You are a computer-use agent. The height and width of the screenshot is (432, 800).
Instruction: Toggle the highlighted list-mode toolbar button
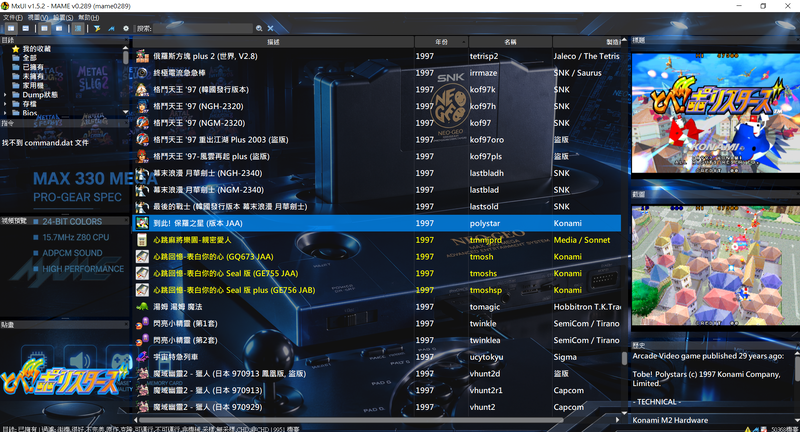(x=78, y=29)
